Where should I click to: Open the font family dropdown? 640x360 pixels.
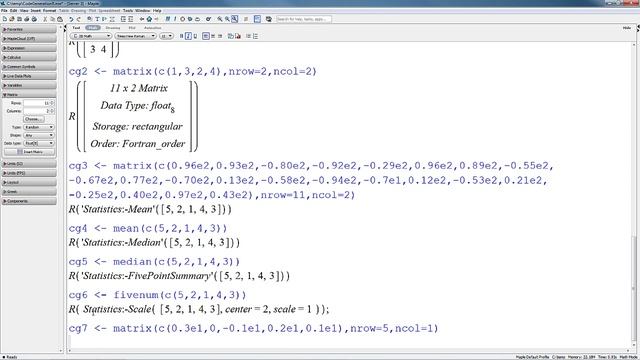[x=136, y=36]
